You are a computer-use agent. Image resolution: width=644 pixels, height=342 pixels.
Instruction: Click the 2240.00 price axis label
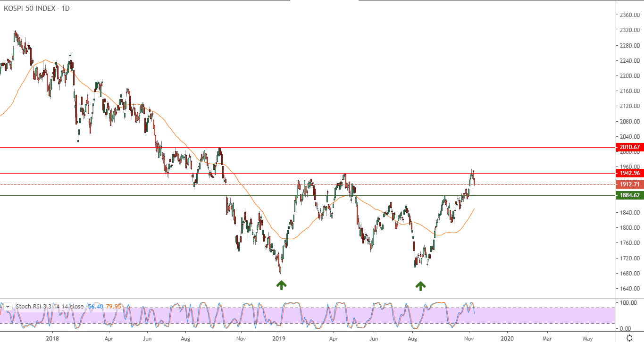630,61
